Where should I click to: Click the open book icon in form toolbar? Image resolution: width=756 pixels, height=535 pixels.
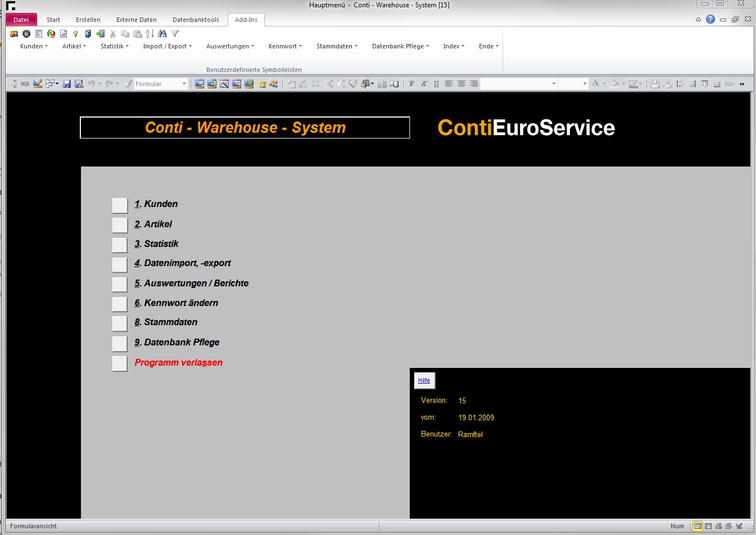[395, 84]
